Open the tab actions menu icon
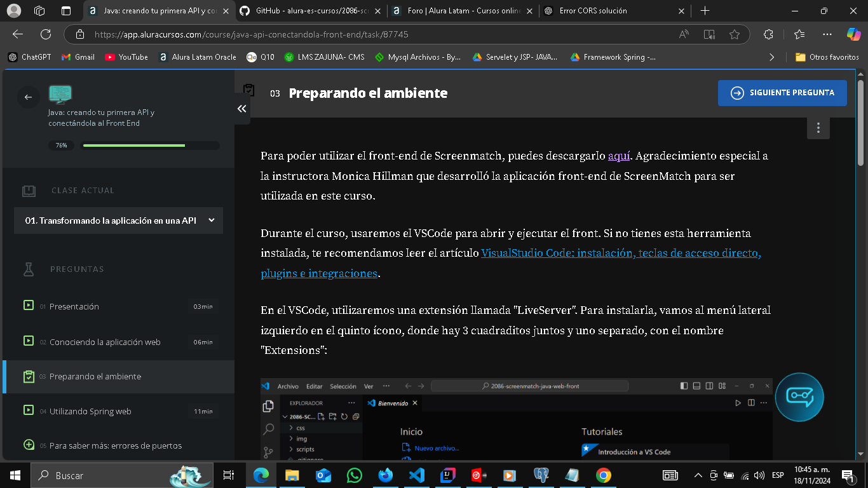Image resolution: width=868 pixels, height=488 pixels. (x=66, y=11)
